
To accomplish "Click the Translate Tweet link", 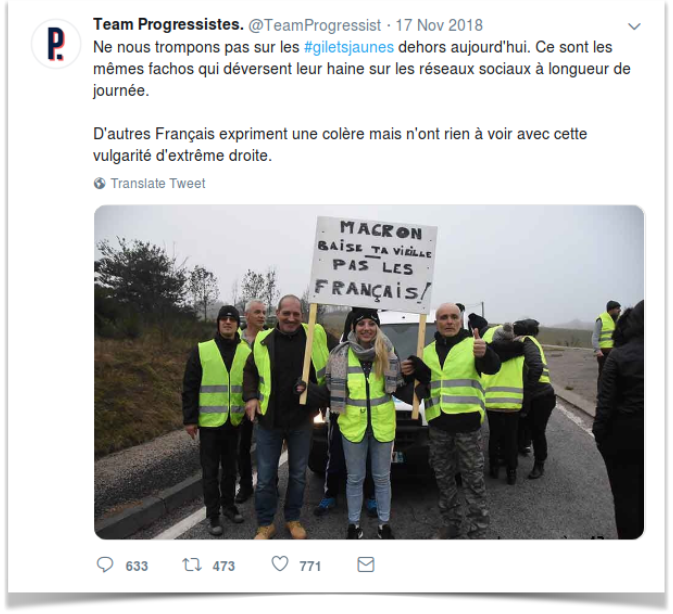I will [158, 183].
